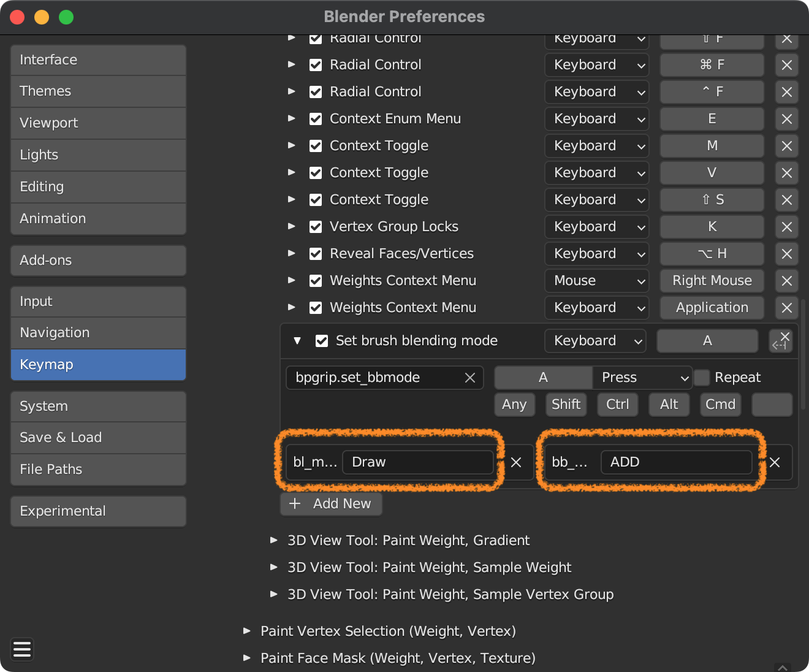
Task: Toggle the Shift modifier button
Action: click(566, 405)
